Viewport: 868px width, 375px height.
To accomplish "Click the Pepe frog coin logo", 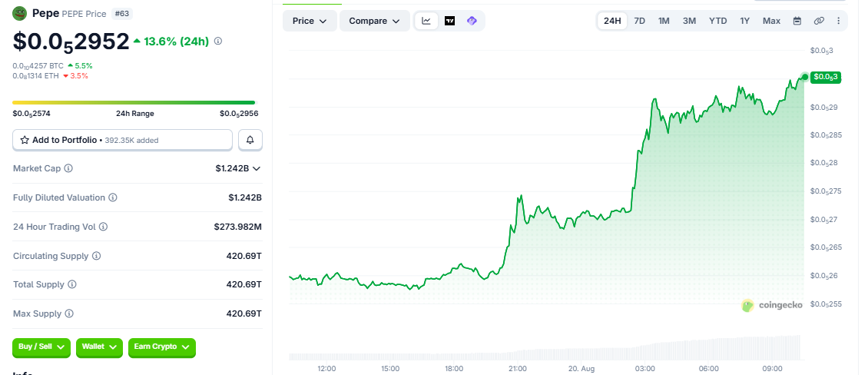I will click(20, 13).
